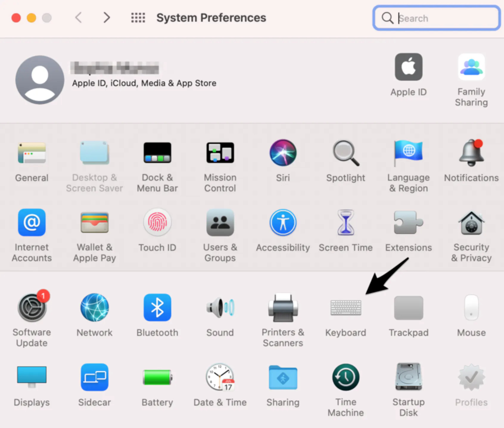Image resolution: width=504 pixels, height=428 pixels.
Task: Open Language & Region settings
Action: point(408,153)
